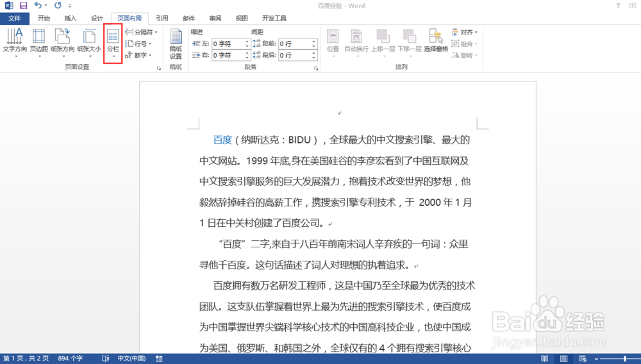The height and width of the screenshot is (364, 641).
Task: Switch to the 审阅 tab
Action: coord(215,19)
